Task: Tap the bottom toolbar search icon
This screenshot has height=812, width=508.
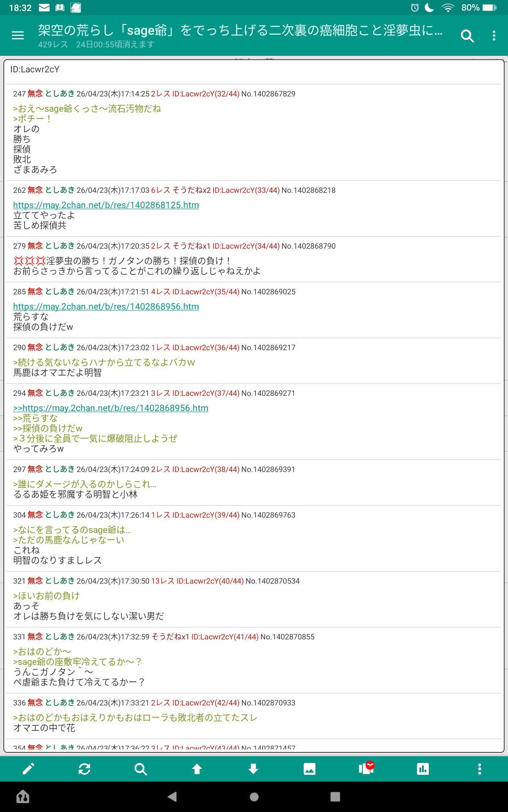Action: coord(141,769)
